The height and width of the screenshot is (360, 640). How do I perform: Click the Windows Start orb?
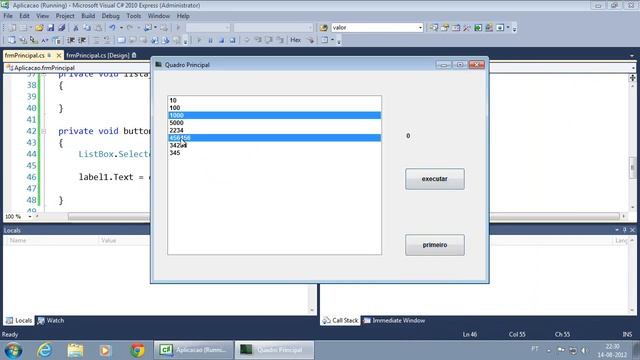13,350
